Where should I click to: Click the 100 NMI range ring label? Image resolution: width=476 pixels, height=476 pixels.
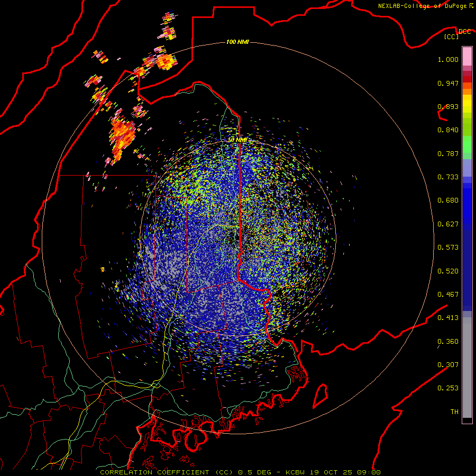237,42
